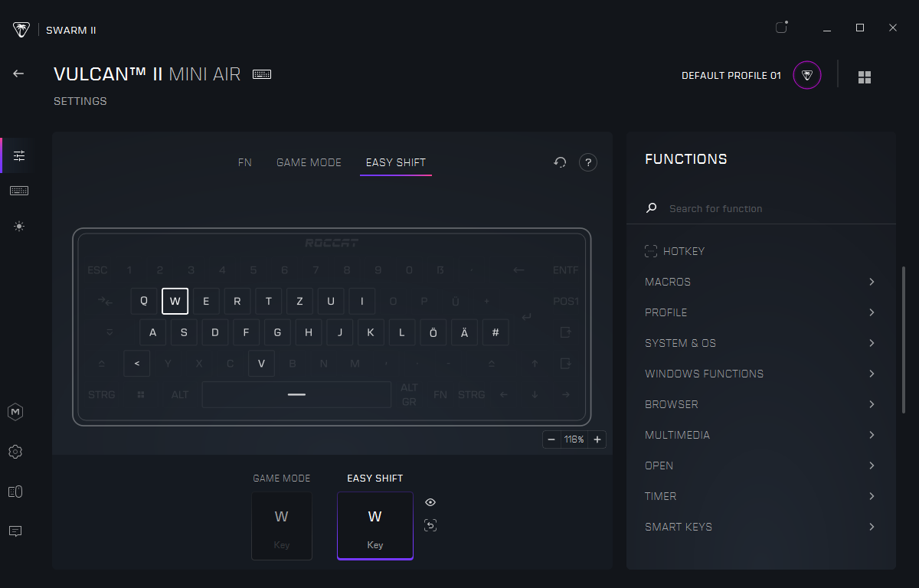Screen dimensions: 919x588
Task: Select the I key on keyboard
Action: click(362, 301)
